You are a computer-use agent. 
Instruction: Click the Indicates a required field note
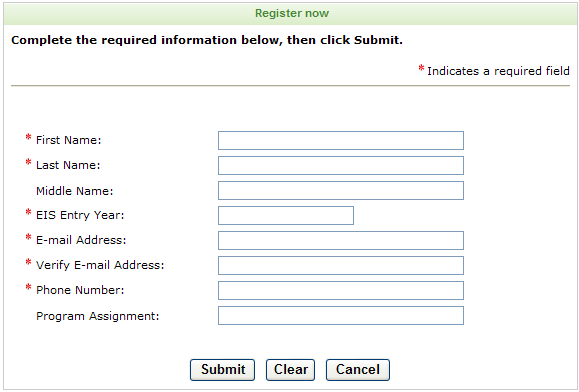pyautogui.click(x=498, y=71)
